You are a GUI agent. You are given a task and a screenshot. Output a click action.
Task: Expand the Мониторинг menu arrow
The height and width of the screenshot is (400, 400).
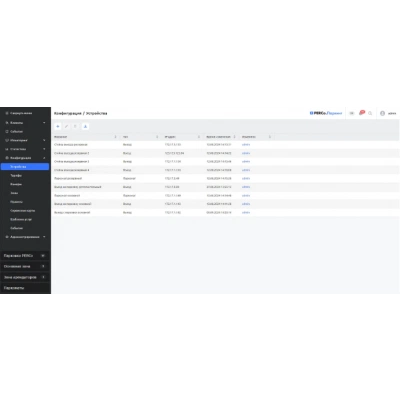pyautogui.click(x=44, y=140)
